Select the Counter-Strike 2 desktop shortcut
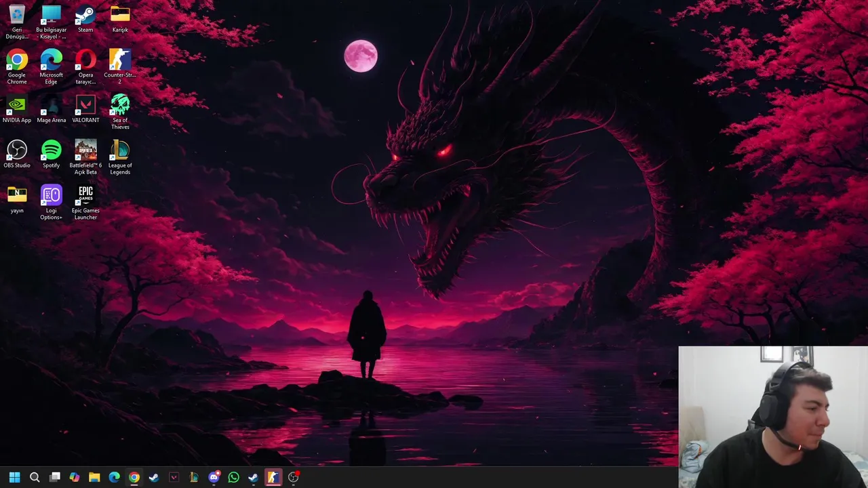 click(x=120, y=66)
